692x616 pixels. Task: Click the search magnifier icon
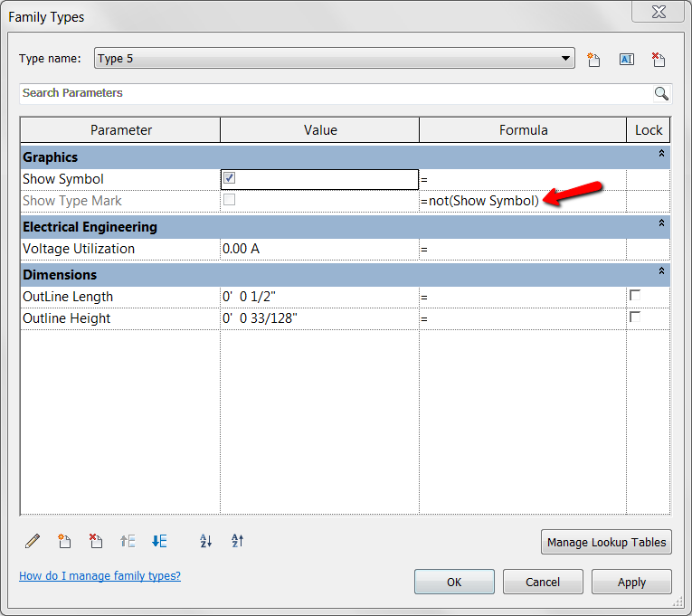coord(661,93)
